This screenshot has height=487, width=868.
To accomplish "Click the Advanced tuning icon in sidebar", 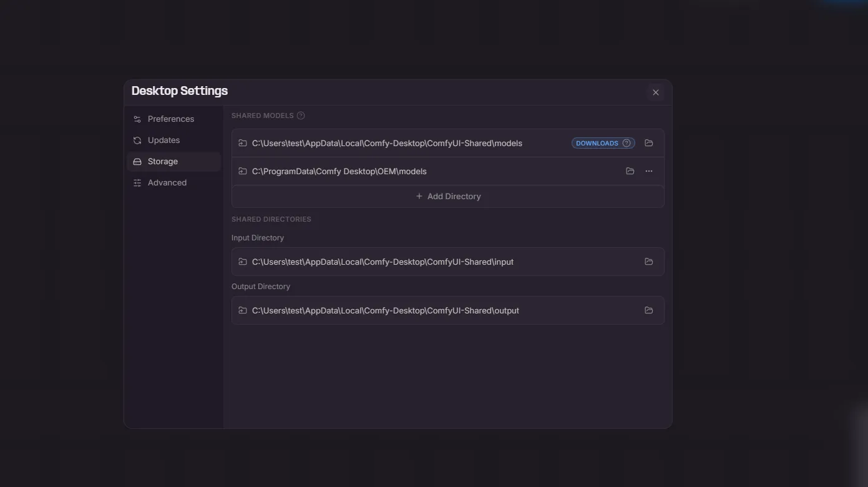I will 137,182.
